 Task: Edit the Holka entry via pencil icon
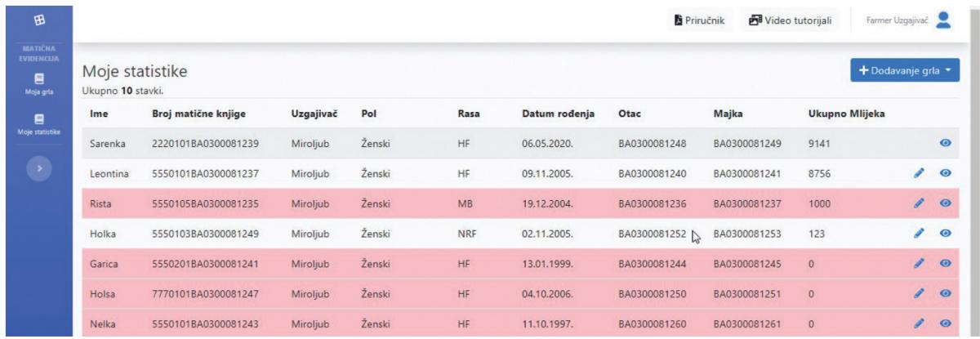click(920, 234)
